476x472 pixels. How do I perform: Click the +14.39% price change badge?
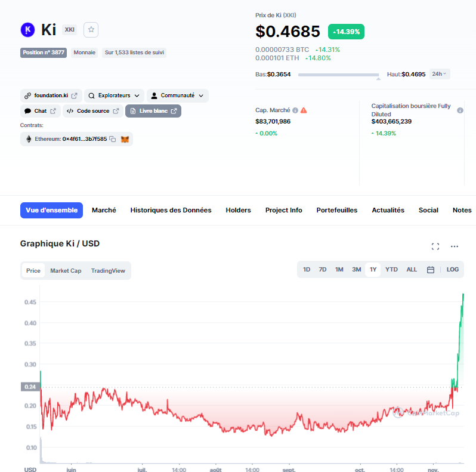[346, 32]
